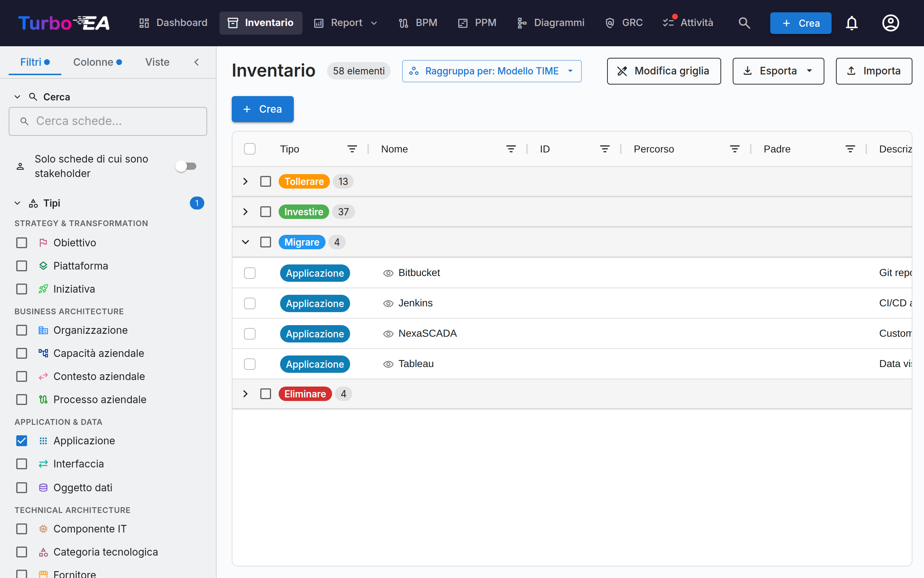Open the filter menu on Percorso column

(735, 149)
